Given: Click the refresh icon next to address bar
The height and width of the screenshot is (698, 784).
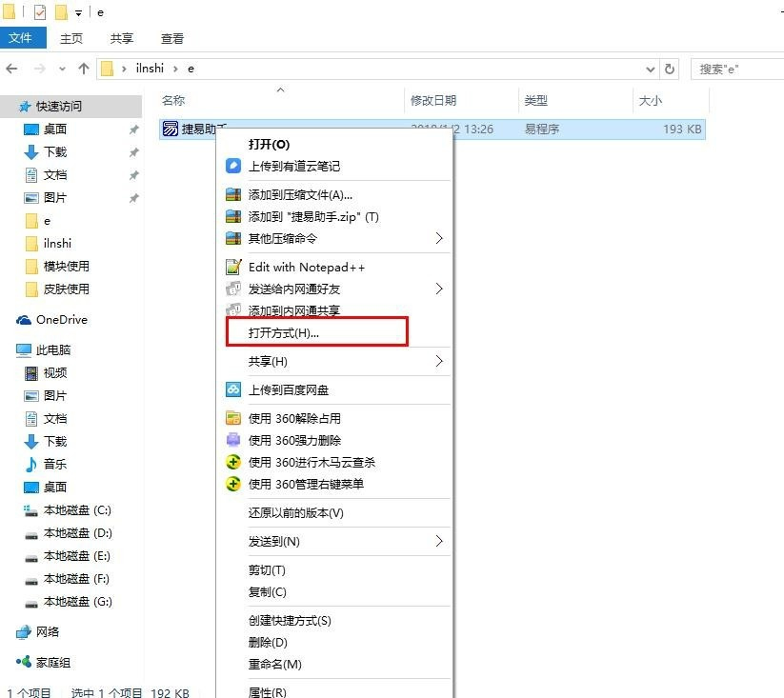Looking at the screenshot, I should [x=670, y=69].
